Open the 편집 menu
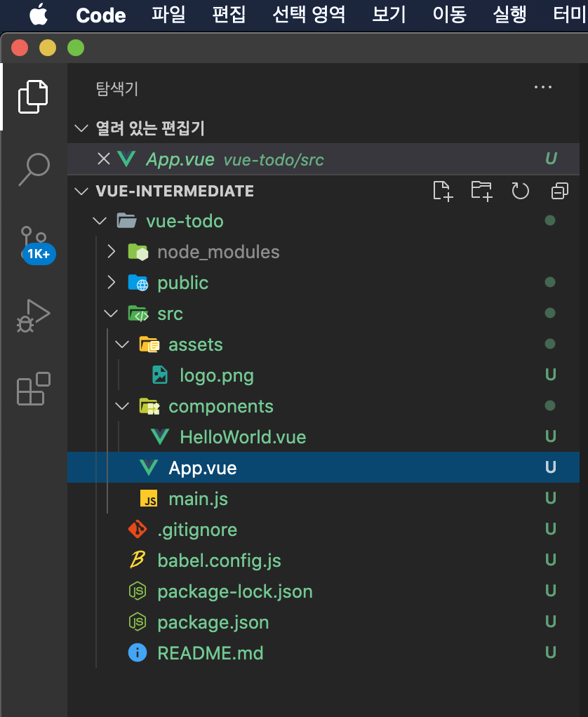The height and width of the screenshot is (717, 588). (x=229, y=15)
